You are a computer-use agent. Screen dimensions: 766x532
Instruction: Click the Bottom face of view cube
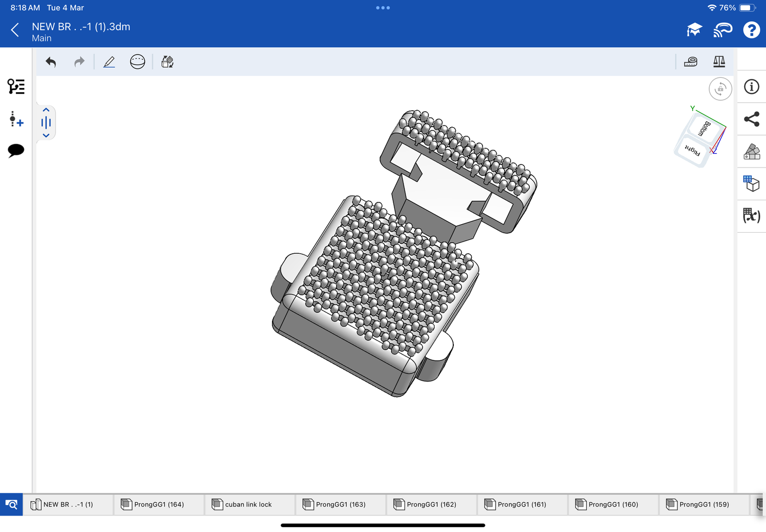pos(705,129)
